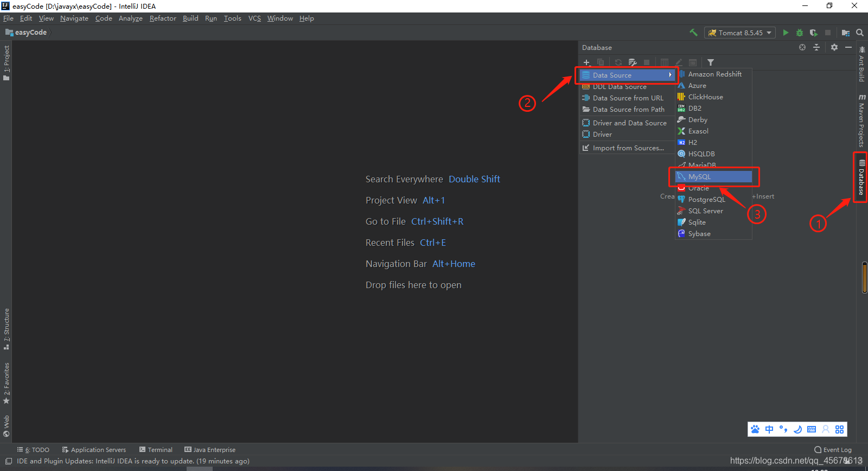
Task: Run the Tomcat configuration with the green play icon
Action: [786, 33]
